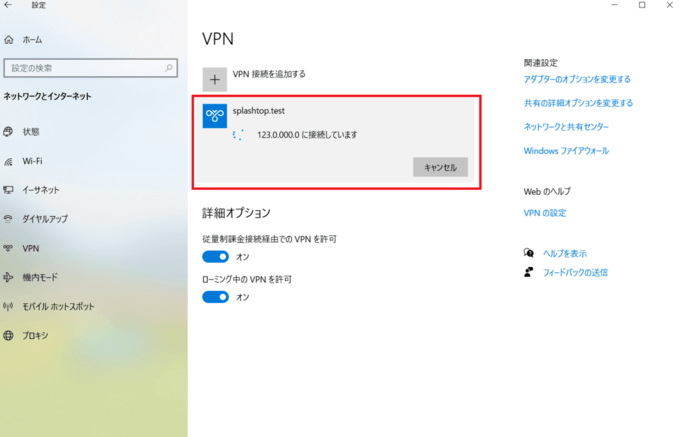Go back with the arrow icon

pyautogui.click(x=8, y=5)
